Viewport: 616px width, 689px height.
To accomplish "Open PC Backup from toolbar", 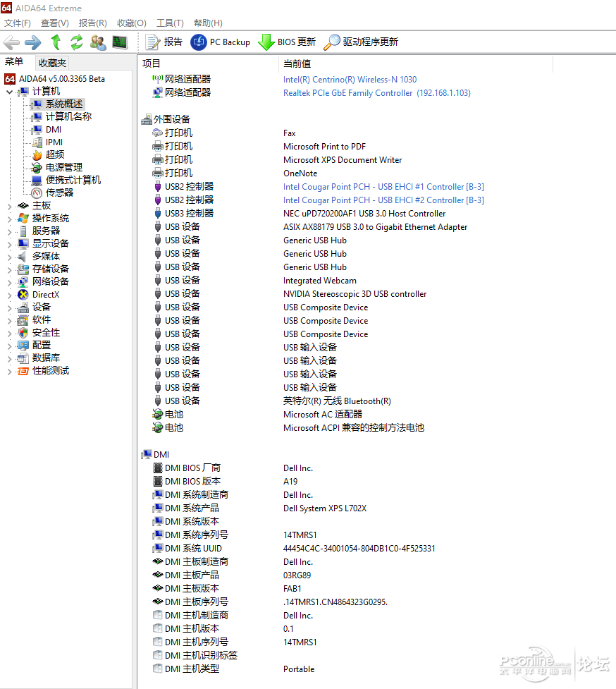I will coord(221,42).
